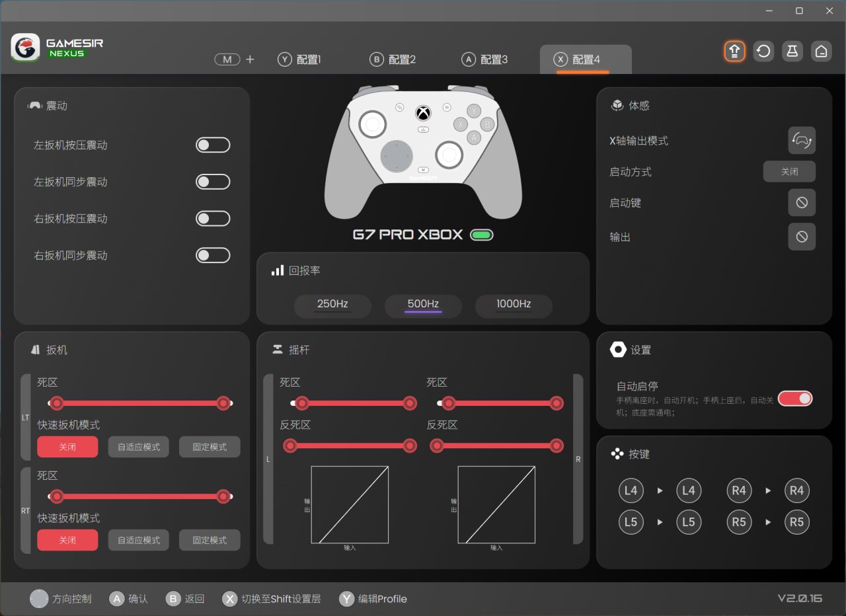
Task: Click the Xbox button on controller image
Action: pyautogui.click(x=423, y=113)
